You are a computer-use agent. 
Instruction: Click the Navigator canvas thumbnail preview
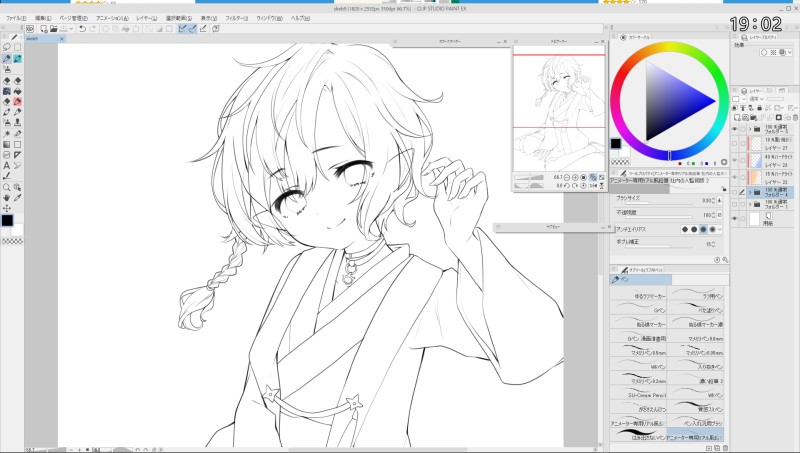pyautogui.click(x=559, y=109)
